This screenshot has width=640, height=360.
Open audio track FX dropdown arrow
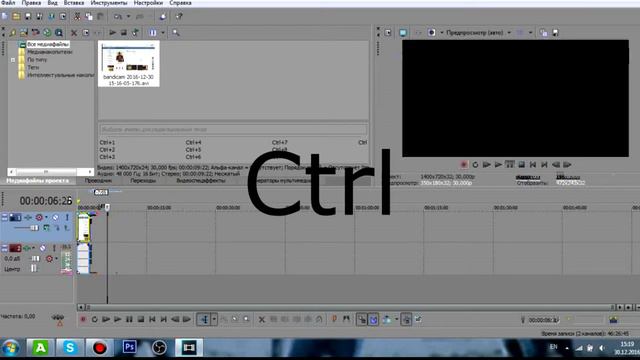(33, 248)
